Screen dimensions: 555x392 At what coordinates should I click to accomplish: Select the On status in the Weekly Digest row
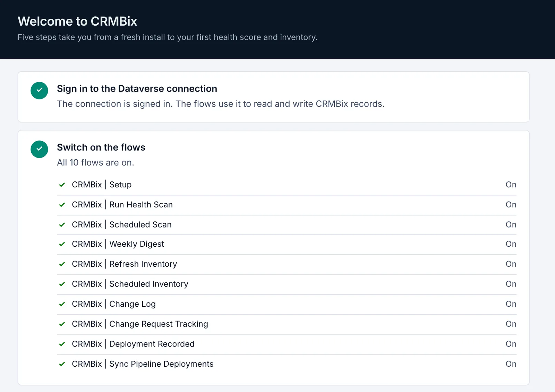tap(511, 244)
